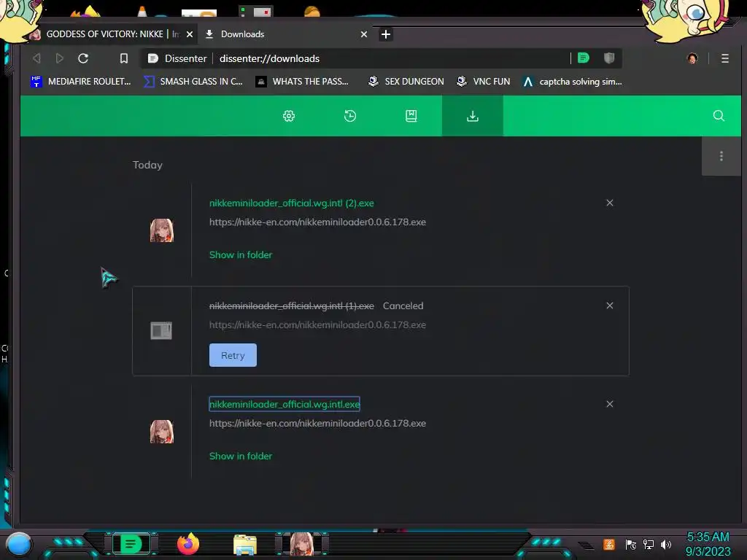Screen dimensions: 747x560
Task: Open the green Dissenter browser taskbar icon
Action: tap(131, 544)
